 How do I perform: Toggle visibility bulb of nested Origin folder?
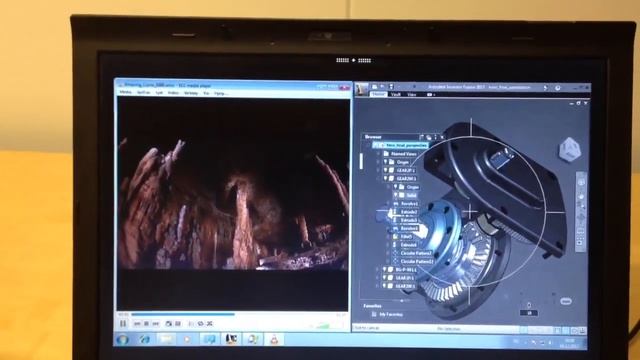point(395,187)
